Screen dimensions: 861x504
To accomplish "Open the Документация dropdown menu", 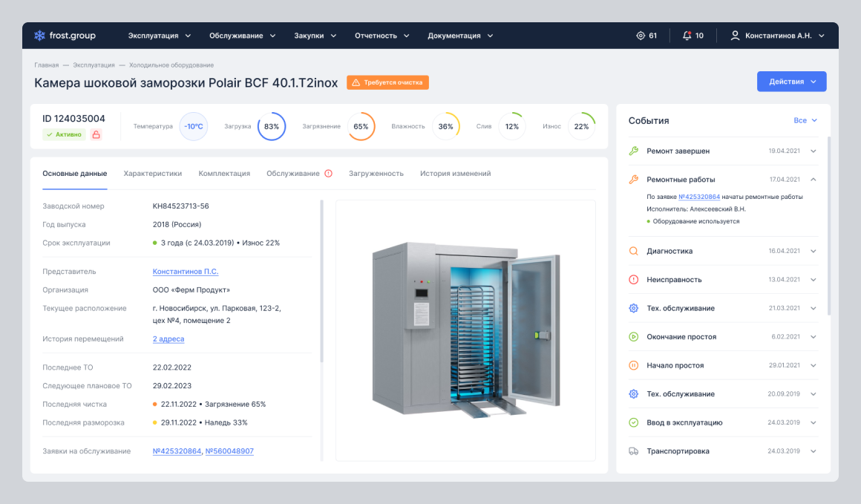I will [x=460, y=36].
